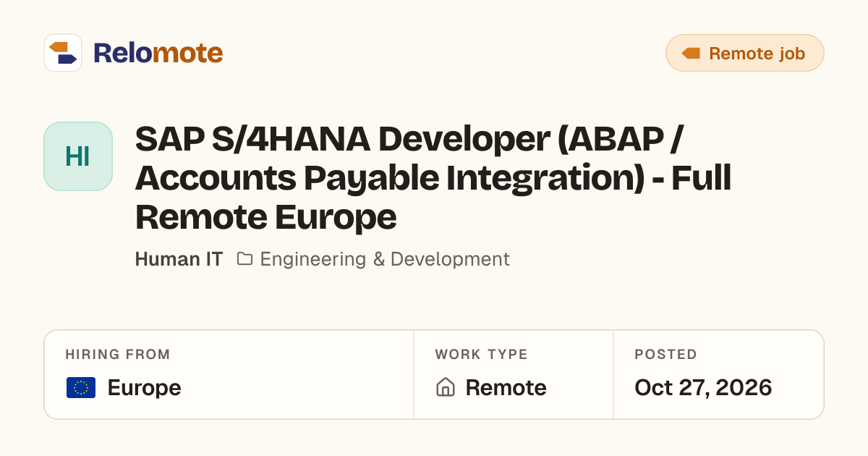Click the Remote job badge
Image resolution: width=868 pixels, height=456 pixels.
pos(744,53)
